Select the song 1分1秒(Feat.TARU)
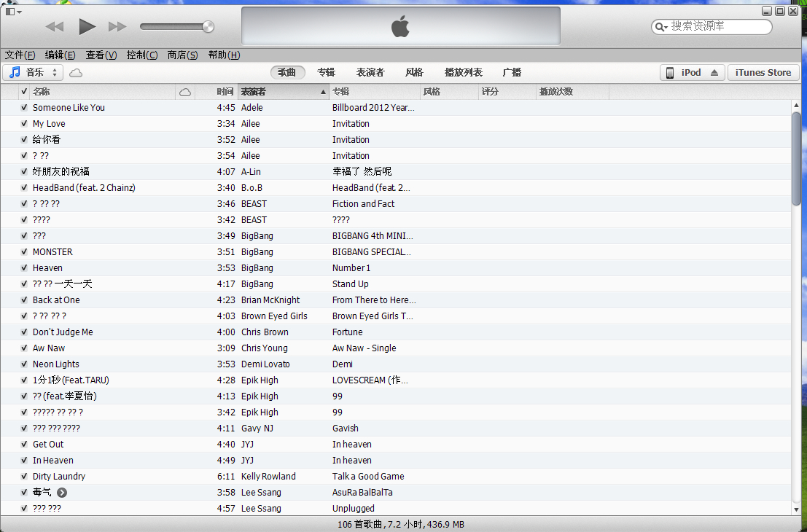 coord(71,380)
